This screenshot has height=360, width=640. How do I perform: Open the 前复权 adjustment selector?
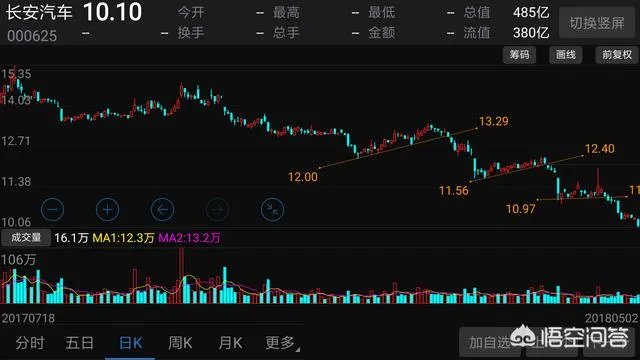(x=617, y=55)
